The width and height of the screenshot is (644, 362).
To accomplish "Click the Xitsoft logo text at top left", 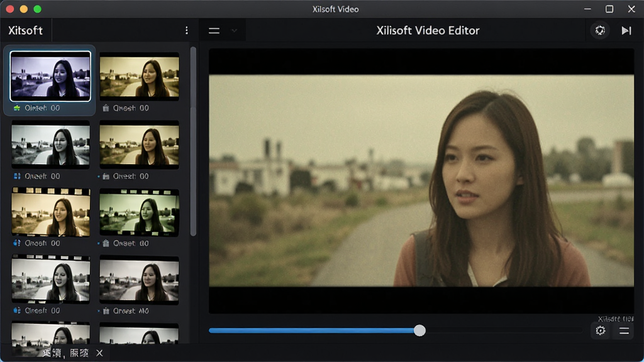I will [x=25, y=30].
